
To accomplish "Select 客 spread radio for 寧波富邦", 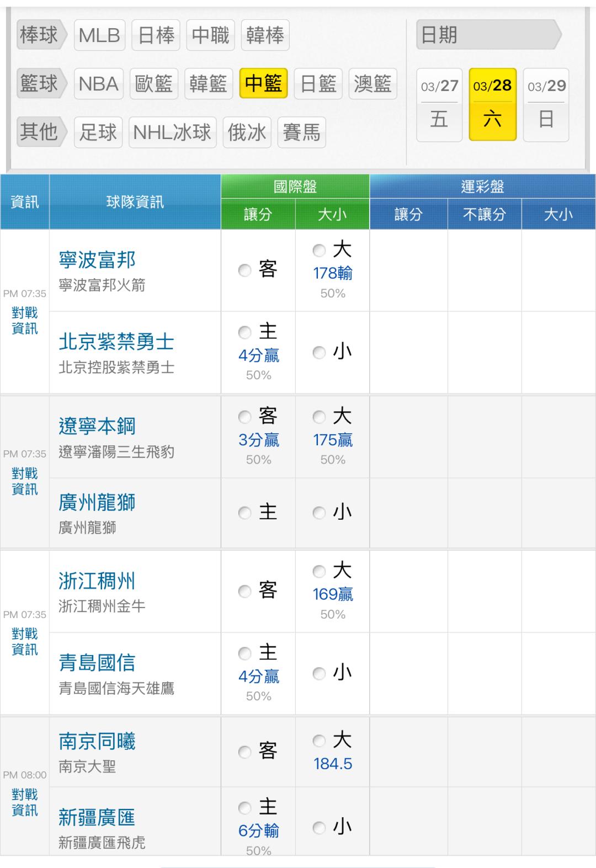I will 244,270.
